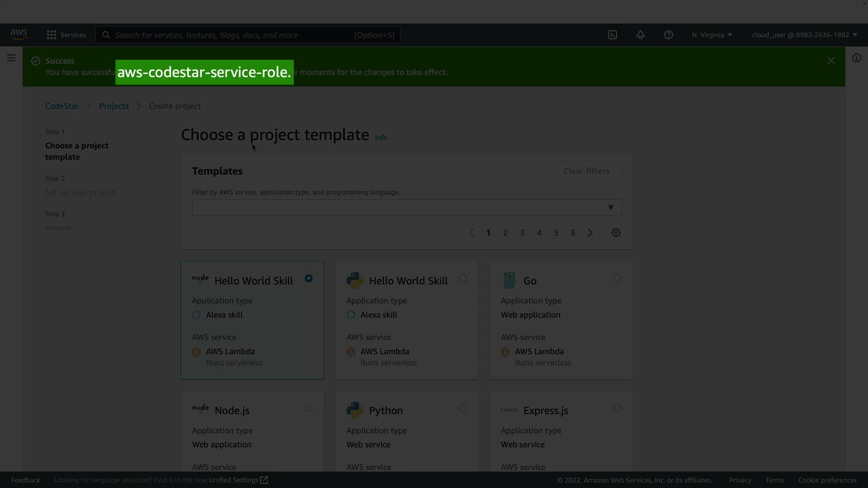Screen dimensions: 868x488
Task: Click the AWS logo home icon
Action: [x=19, y=34]
